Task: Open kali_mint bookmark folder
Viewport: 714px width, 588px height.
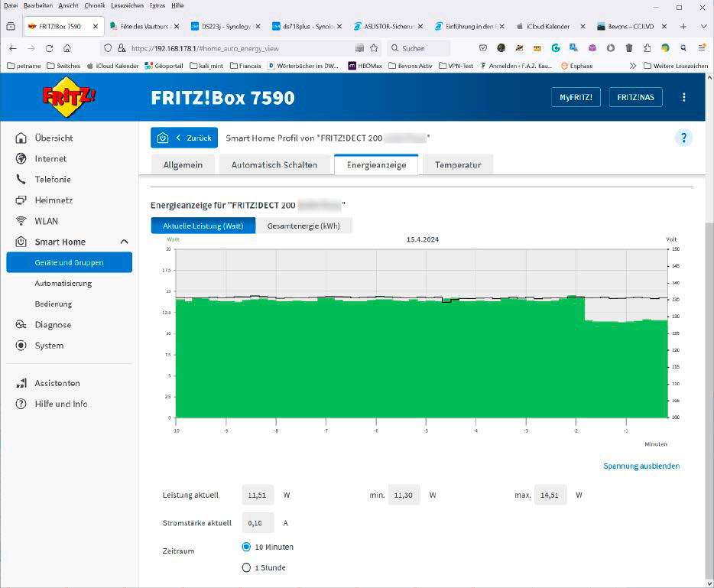Action: tap(206, 66)
